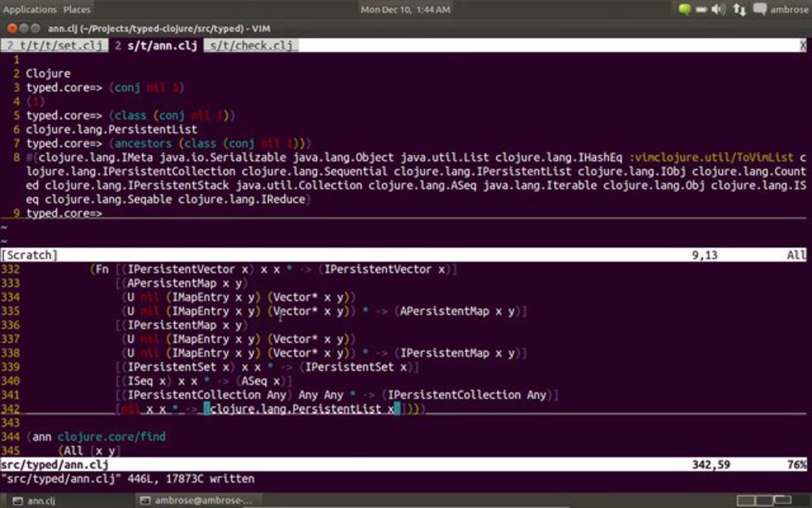Click the clock showing Mon Dec 10
This screenshot has width=812, height=508.
click(405, 9)
